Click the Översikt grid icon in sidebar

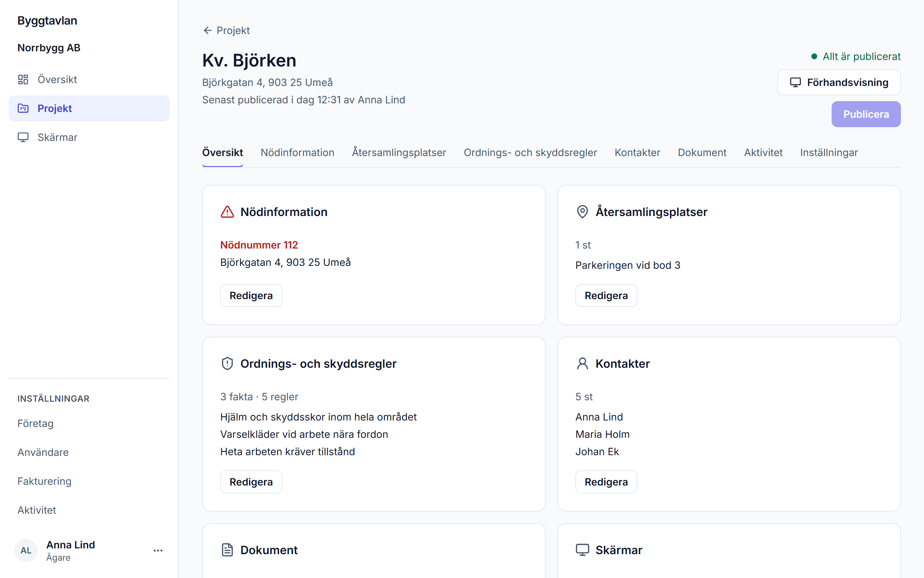[x=23, y=79]
